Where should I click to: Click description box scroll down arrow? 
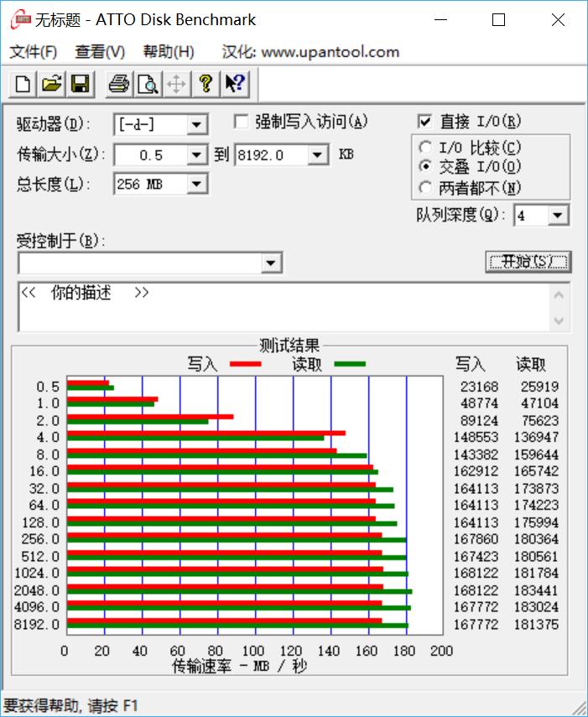[x=559, y=320]
